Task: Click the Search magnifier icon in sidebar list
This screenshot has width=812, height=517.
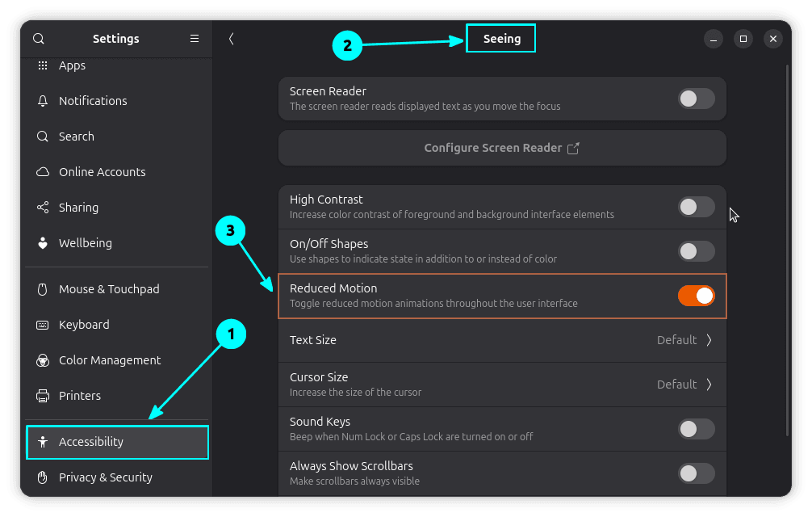Action: point(43,137)
